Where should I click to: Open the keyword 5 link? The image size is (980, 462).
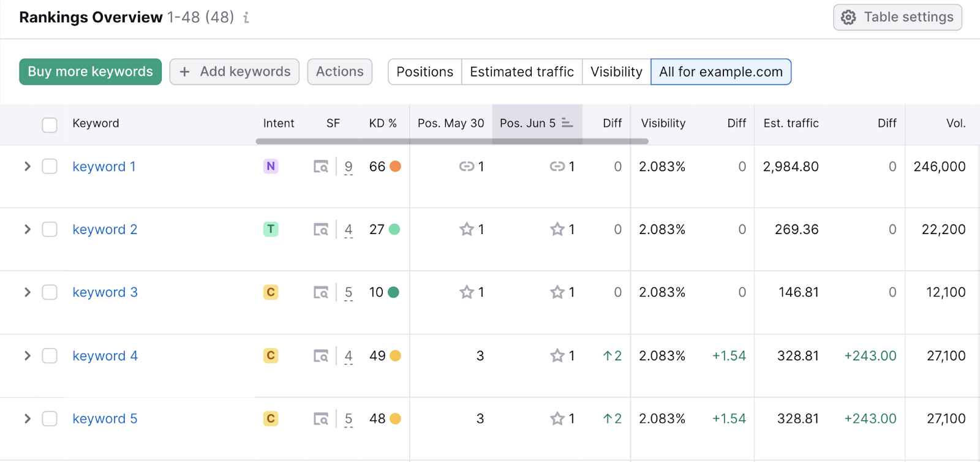pyautogui.click(x=105, y=419)
